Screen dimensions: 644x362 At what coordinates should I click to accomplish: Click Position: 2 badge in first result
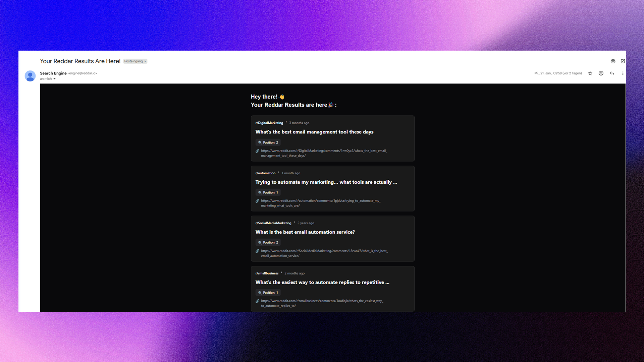click(x=268, y=142)
